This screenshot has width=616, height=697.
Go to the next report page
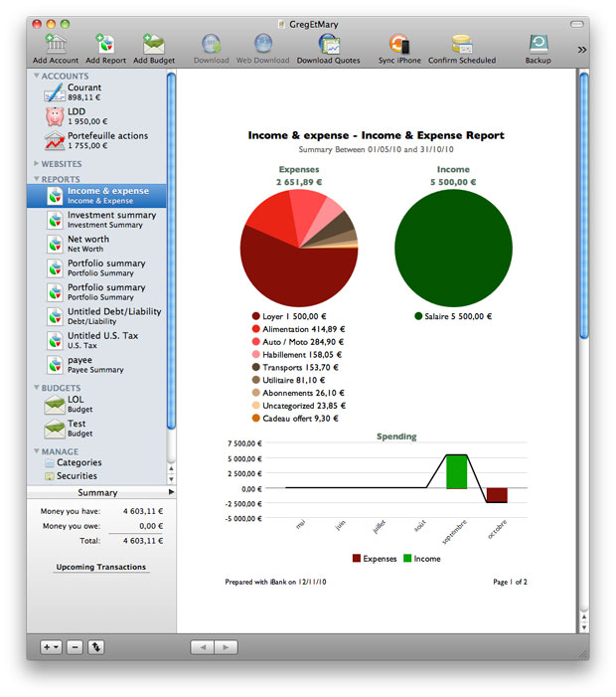coord(227,647)
